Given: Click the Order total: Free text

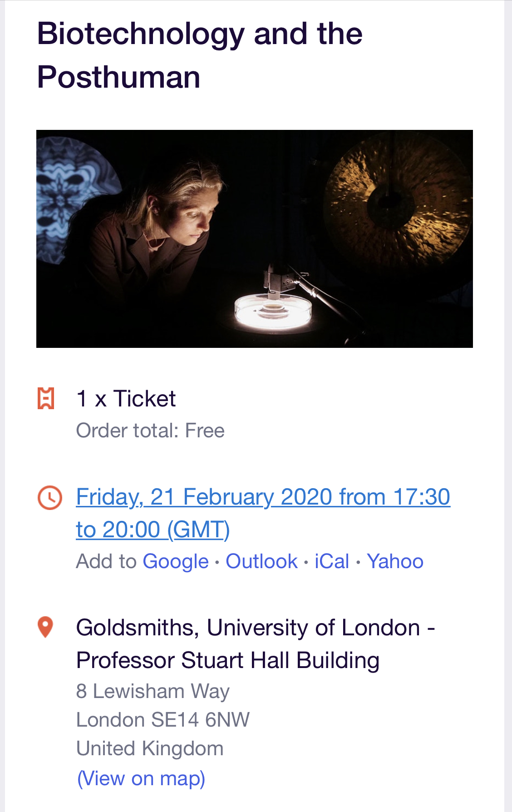Looking at the screenshot, I should [x=150, y=431].
